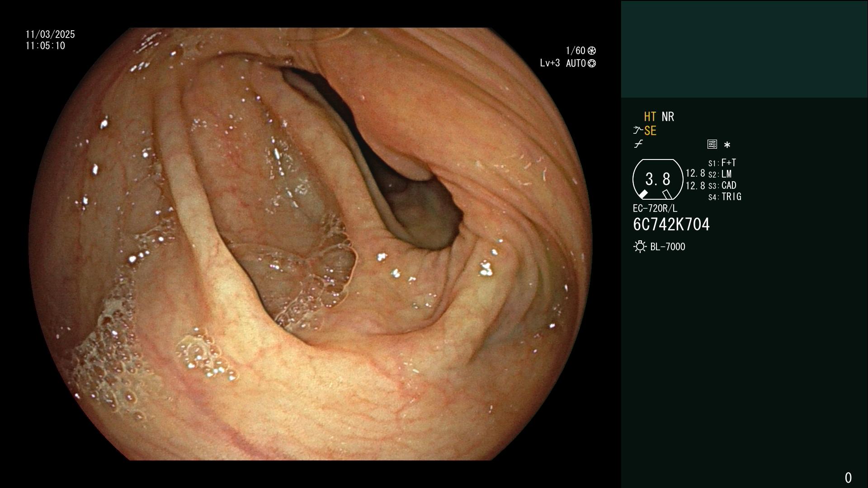Click the empty teal sub-display panel
Viewport: 868px width, 488px height.
[x=744, y=49]
